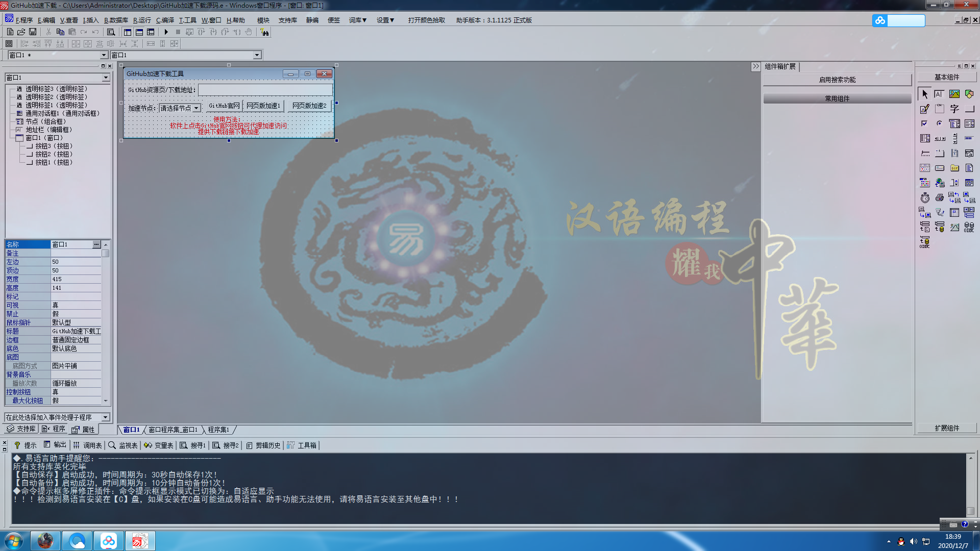Image resolution: width=980 pixels, height=551 pixels.
Task: Click the Find magnifier toolbar icon
Action: [x=111, y=32]
